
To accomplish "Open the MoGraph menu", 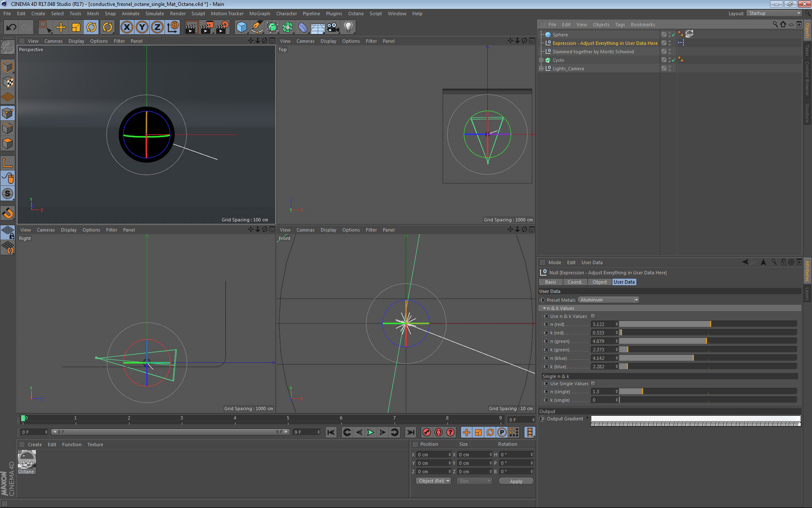I will [259, 14].
